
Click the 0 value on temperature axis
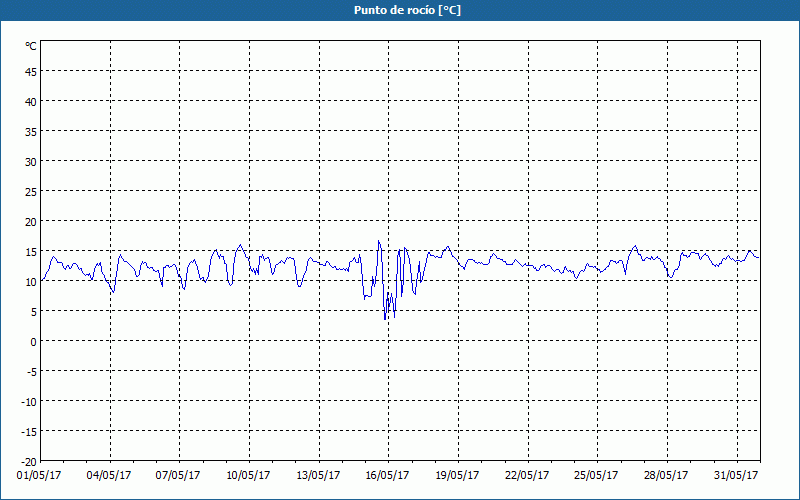click(x=34, y=342)
